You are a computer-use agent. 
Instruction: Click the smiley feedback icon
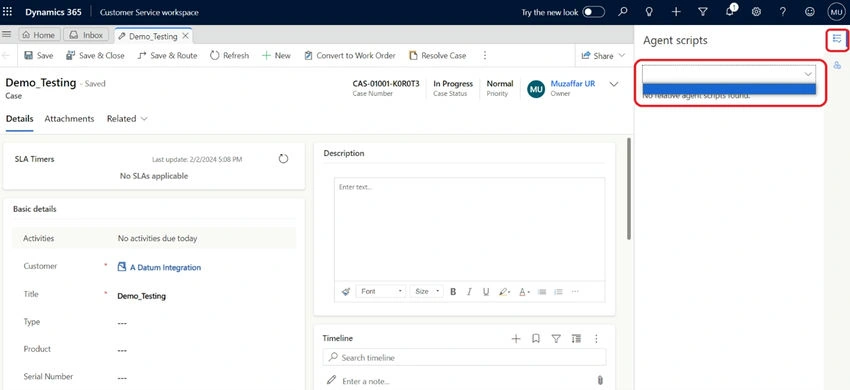[x=810, y=12]
